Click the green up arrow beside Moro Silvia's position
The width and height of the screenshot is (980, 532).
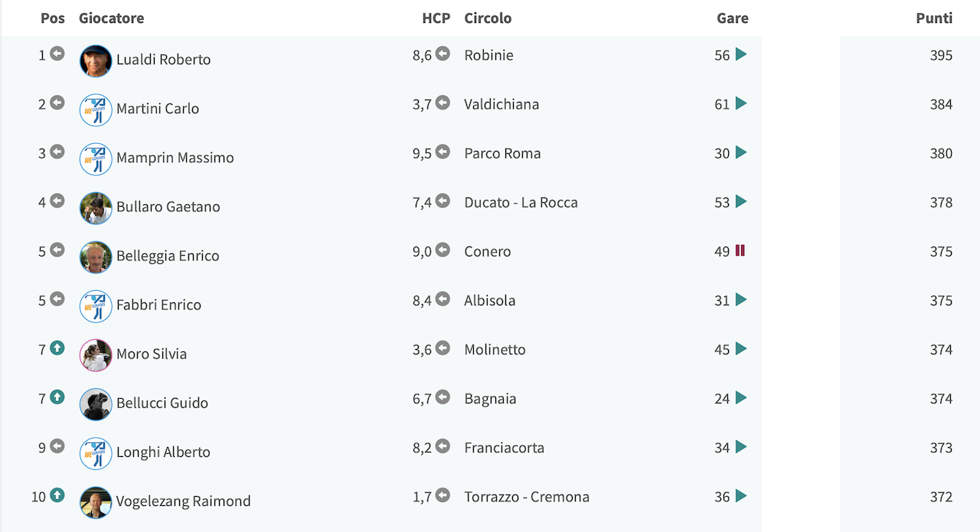pos(57,348)
